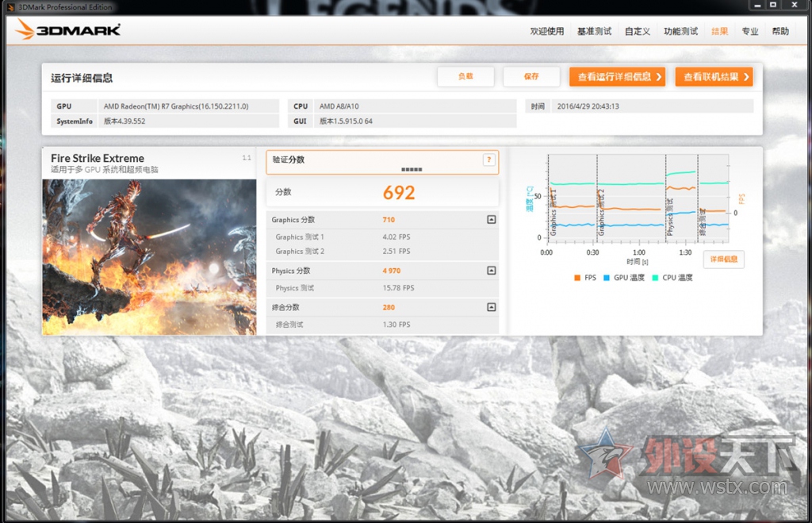Click the 验证分数 validation score header
The width and height of the screenshot is (812, 523).
point(289,160)
